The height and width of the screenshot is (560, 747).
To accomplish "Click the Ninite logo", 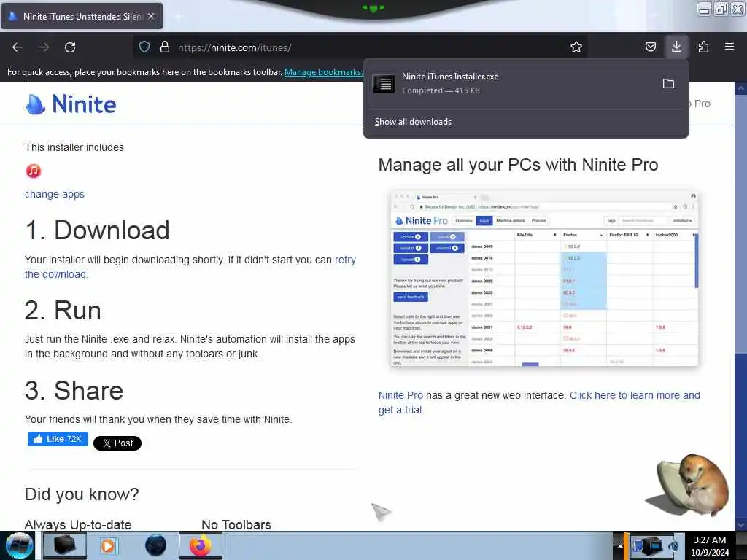I will [x=71, y=104].
